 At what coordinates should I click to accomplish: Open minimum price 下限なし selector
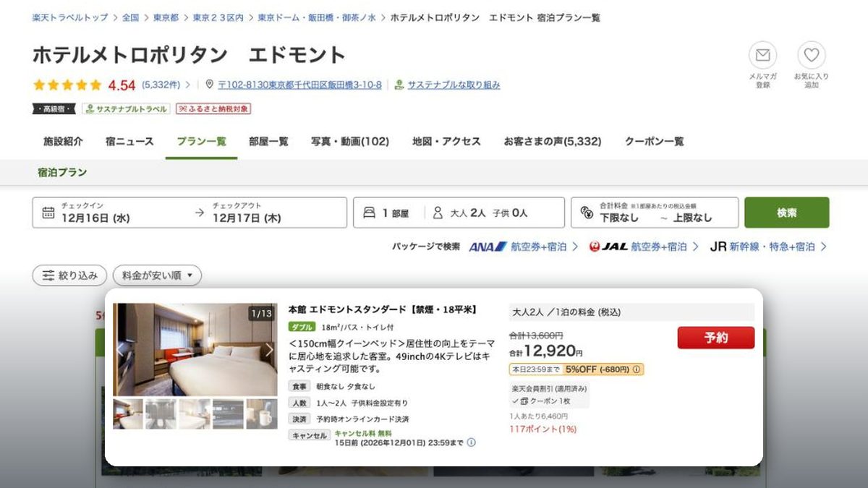click(620, 218)
